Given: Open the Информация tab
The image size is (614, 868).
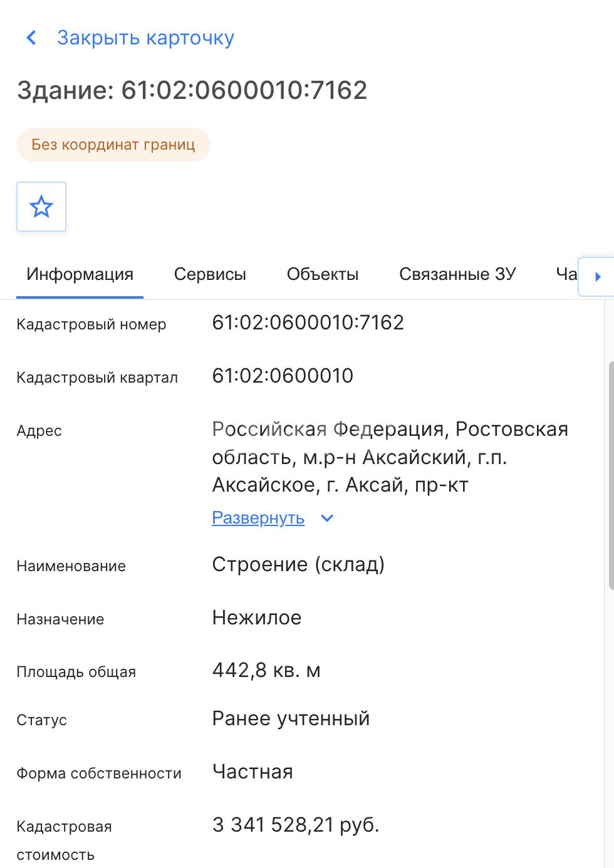Looking at the screenshot, I should point(80,274).
